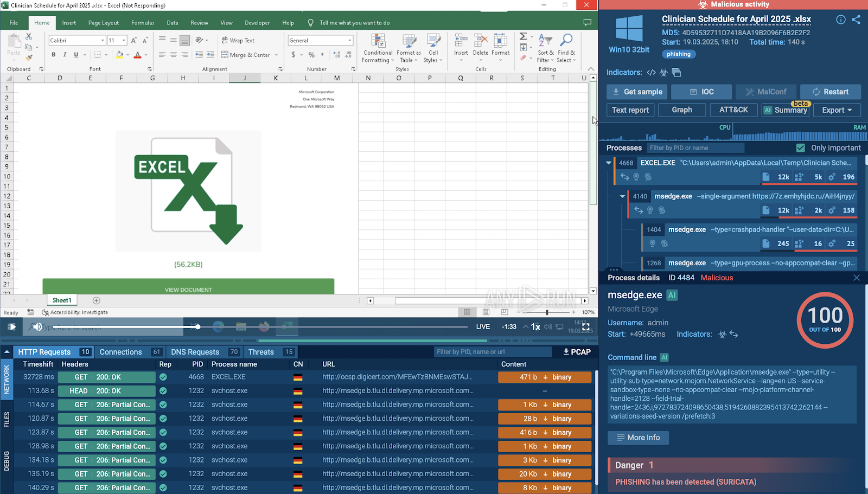Click the new sheet plus icon
This screenshot has height=494, width=868.
pos(97,300)
